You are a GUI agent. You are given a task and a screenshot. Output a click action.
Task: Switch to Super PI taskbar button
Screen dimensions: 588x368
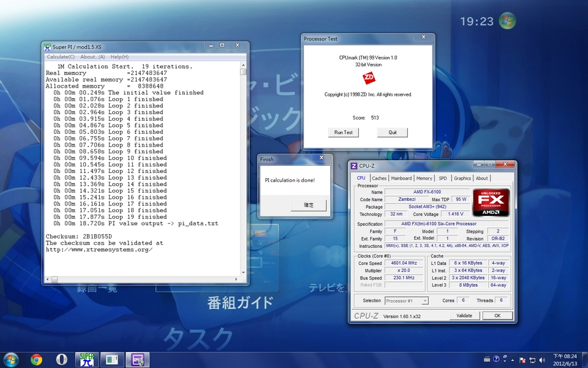[x=87, y=360]
